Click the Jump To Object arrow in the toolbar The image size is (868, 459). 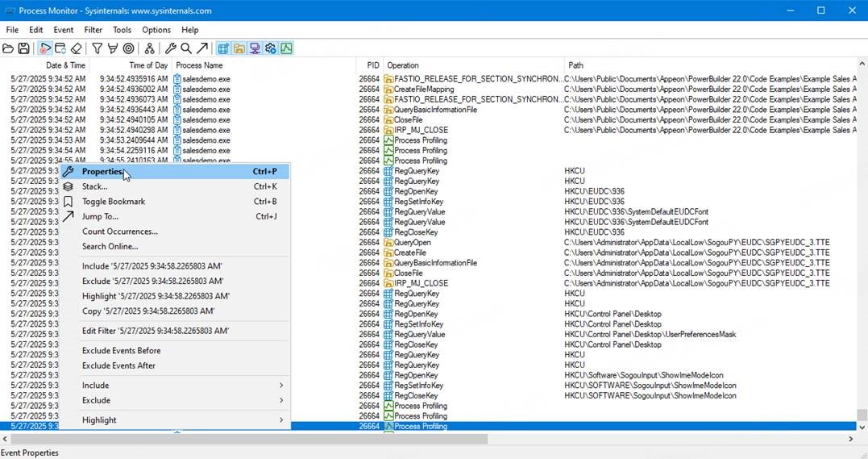202,48
